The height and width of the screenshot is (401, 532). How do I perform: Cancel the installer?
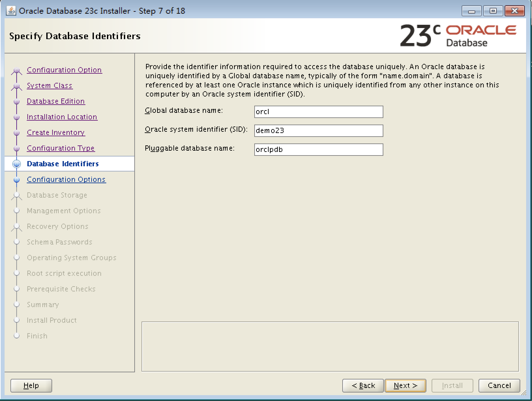pos(499,385)
